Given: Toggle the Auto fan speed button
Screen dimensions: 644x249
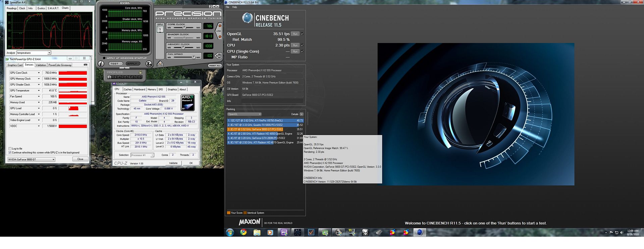Looking at the screenshot, I should click(218, 56).
